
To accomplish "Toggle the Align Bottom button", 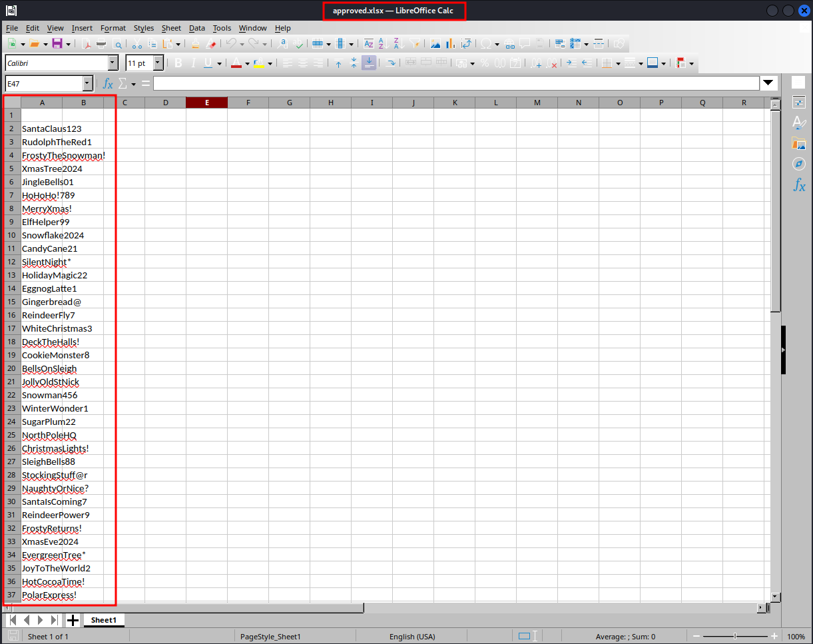I will coord(369,63).
